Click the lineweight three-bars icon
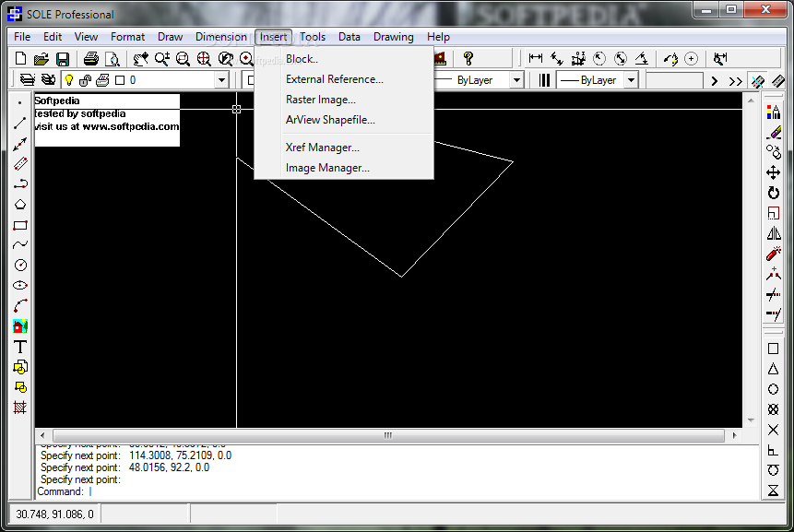Screen dimensions: 794x532 pos(544,80)
